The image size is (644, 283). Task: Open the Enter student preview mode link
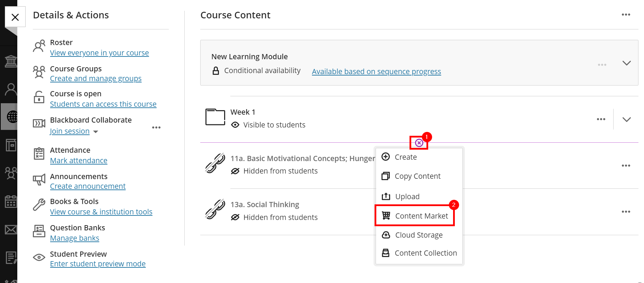click(98, 264)
